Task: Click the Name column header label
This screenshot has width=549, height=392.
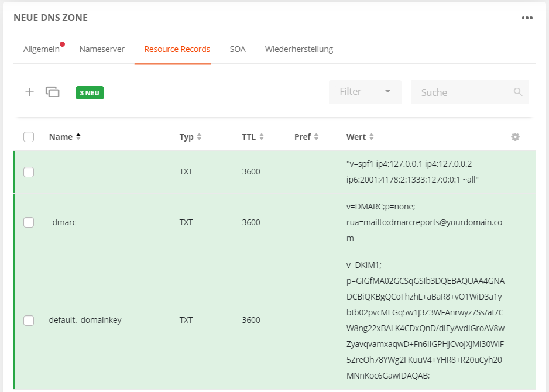Action: tap(60, 137)
